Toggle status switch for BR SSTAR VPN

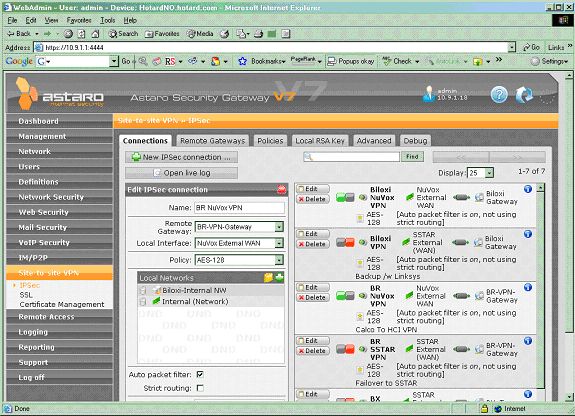click(345, 349)
